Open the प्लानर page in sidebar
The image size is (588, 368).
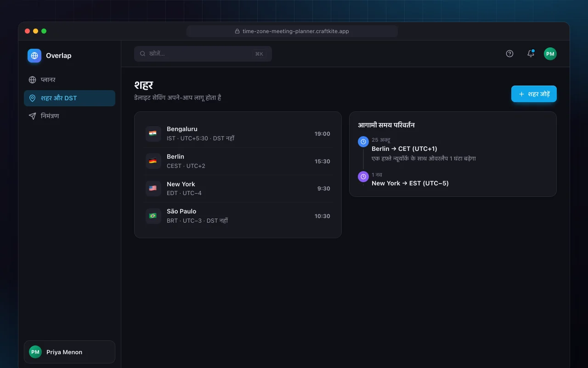pos(69,80)
